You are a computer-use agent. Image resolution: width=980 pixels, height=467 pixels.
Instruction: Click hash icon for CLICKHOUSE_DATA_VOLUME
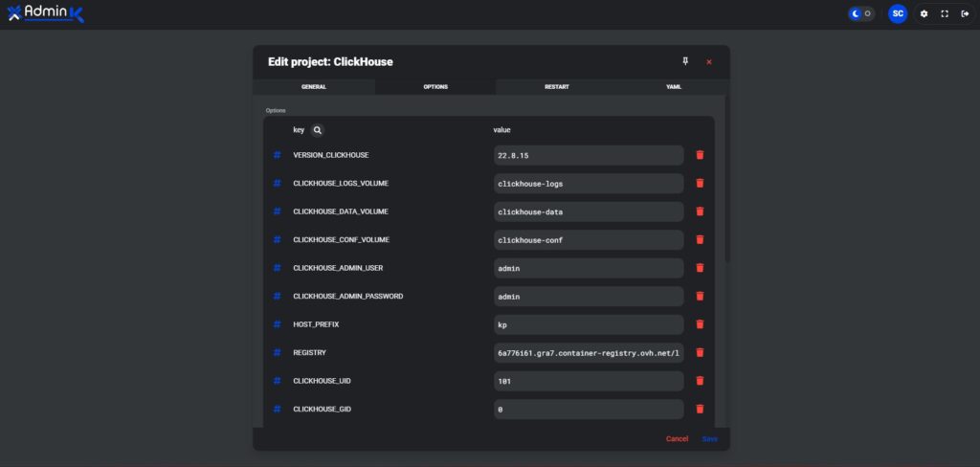pyautogui.click(x=277, y=211)
